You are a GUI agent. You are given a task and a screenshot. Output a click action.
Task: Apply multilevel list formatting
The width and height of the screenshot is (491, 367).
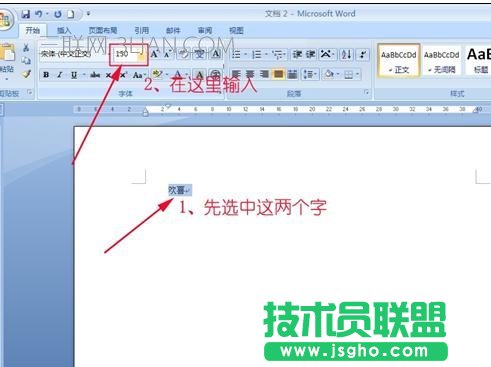tap(278, 54)
